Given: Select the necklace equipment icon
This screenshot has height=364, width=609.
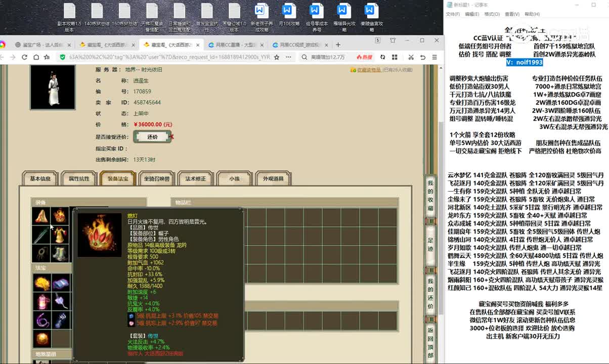Looking at the screenshot, I should coord(41,253).
